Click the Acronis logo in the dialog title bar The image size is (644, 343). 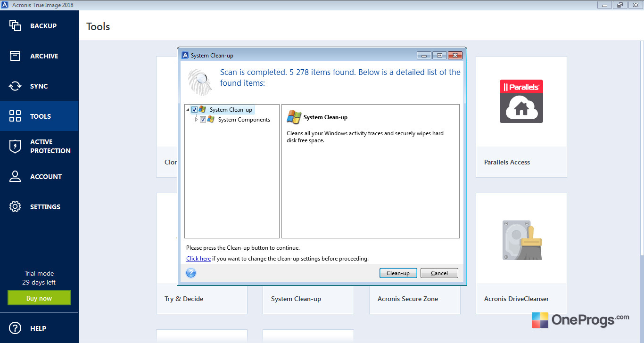click(x=185, y=55)
